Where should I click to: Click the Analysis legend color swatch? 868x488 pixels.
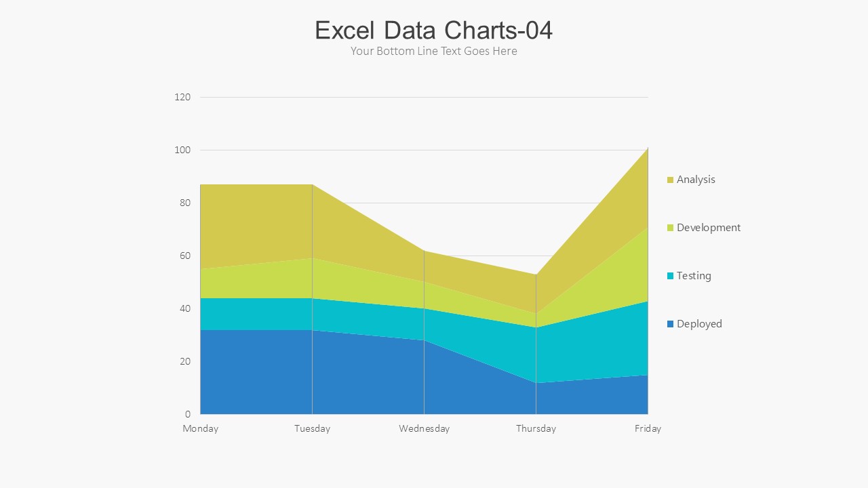(670, 180)
